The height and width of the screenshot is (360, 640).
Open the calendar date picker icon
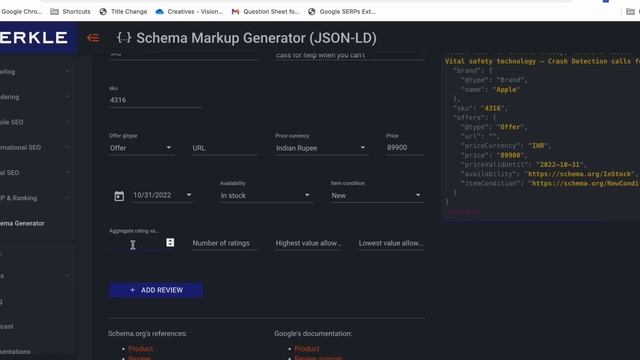click(x=119, y=196)
